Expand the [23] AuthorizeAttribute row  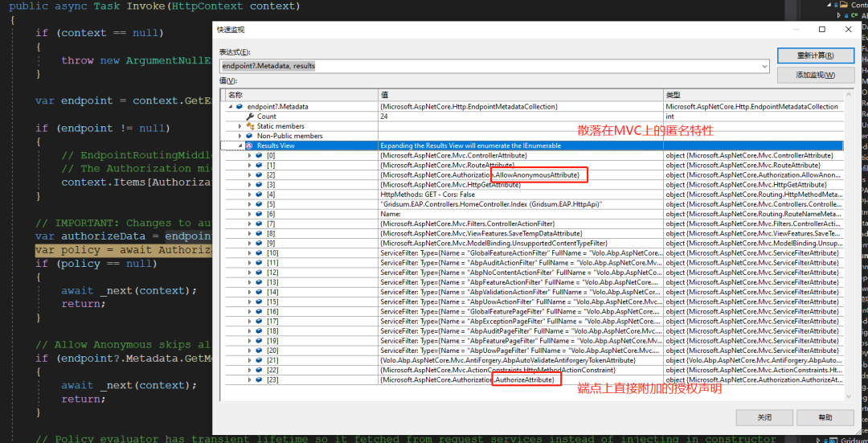pos(250,379)
